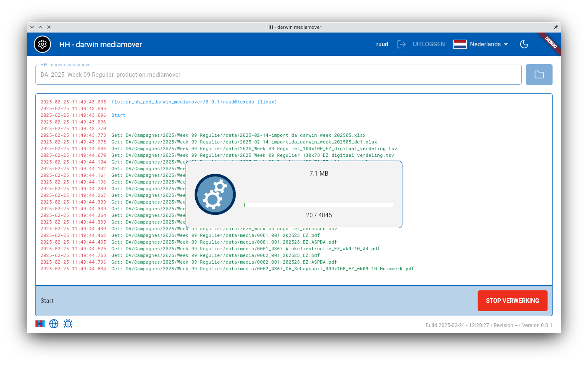
Task: Click the progress bar in the dialog
Action: pos(319,205)
